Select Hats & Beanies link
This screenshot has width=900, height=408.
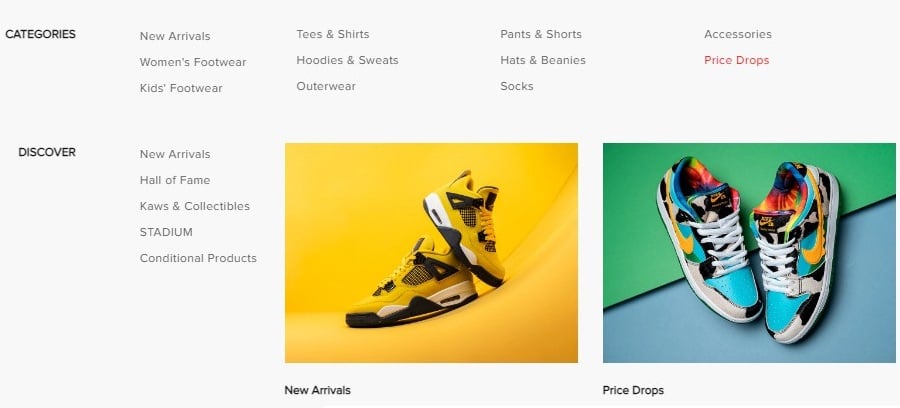click(543, 60)
